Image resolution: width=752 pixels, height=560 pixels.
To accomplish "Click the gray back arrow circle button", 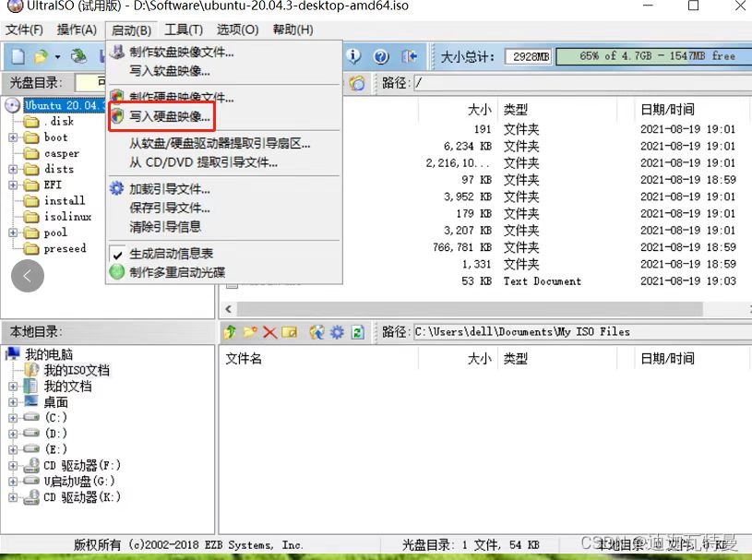I will 28,276.
